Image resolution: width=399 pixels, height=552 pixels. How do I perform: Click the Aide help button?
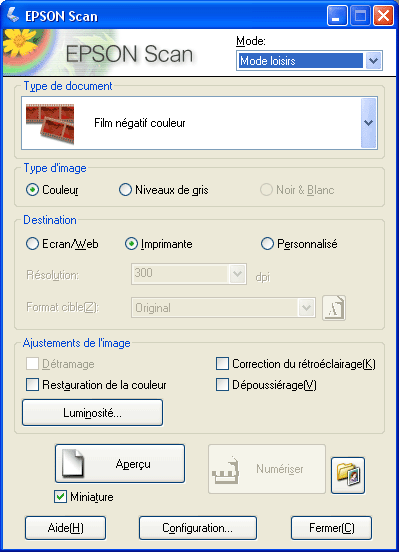coord(66,528)
